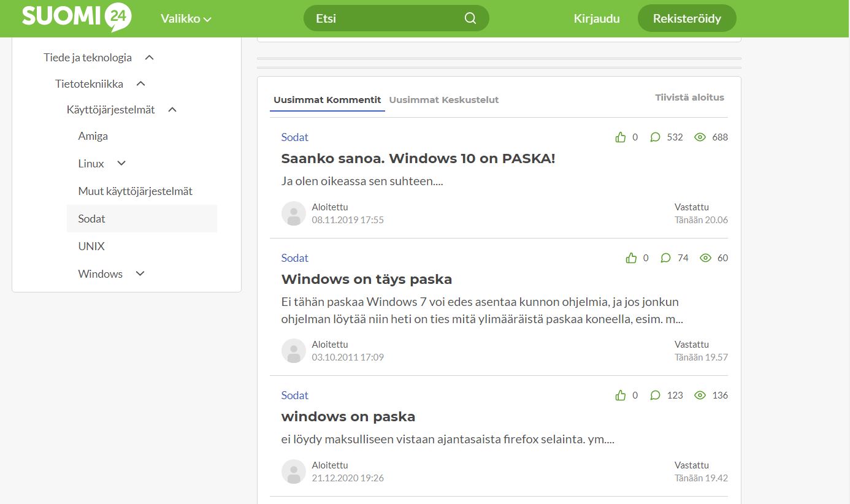Click thumbs-up icon on Windows 10 on PASKA thread
This screenshot has height=504, width=850.
[621, 137]
